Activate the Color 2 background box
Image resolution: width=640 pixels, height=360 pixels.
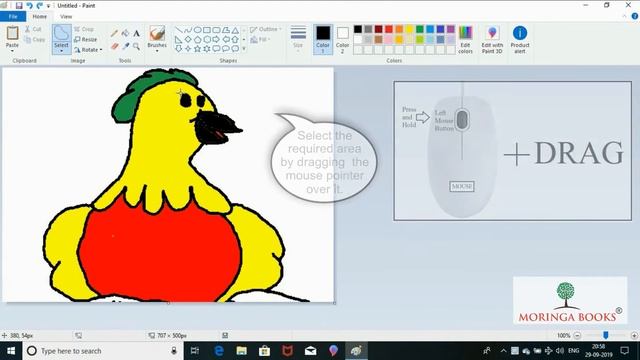pos(342,39)
